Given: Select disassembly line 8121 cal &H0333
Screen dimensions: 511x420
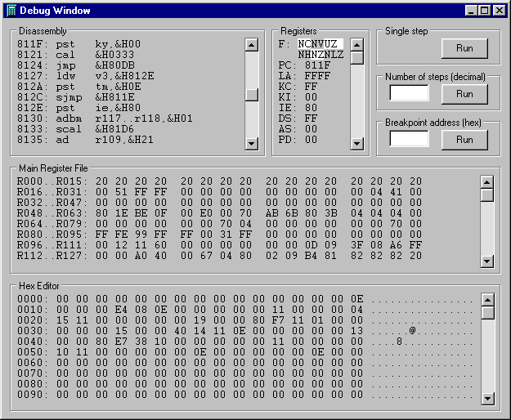Looking at the screenshot, I should [x=75, y=55].
